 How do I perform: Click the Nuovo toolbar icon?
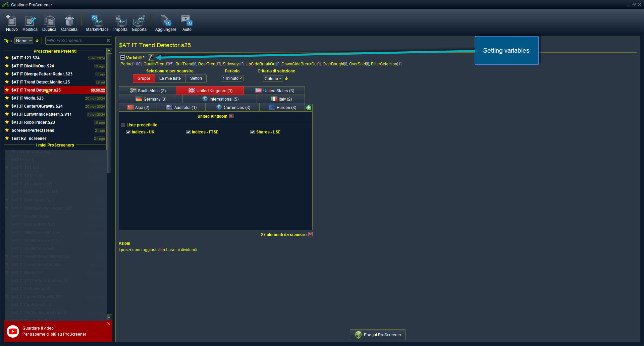point(12,21)
